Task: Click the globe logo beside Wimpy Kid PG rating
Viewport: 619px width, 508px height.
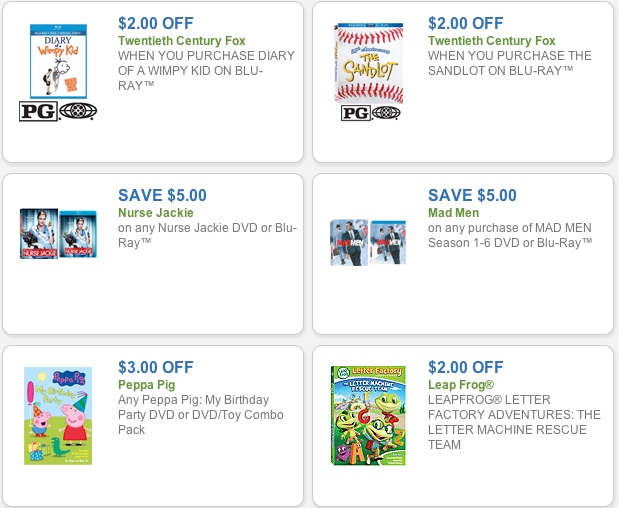Action: 78,111
